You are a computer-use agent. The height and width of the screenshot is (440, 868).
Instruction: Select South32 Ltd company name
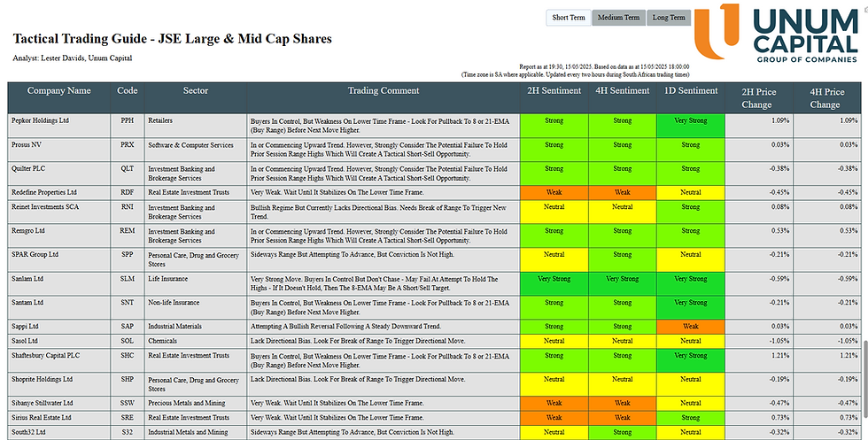[28, 432]
